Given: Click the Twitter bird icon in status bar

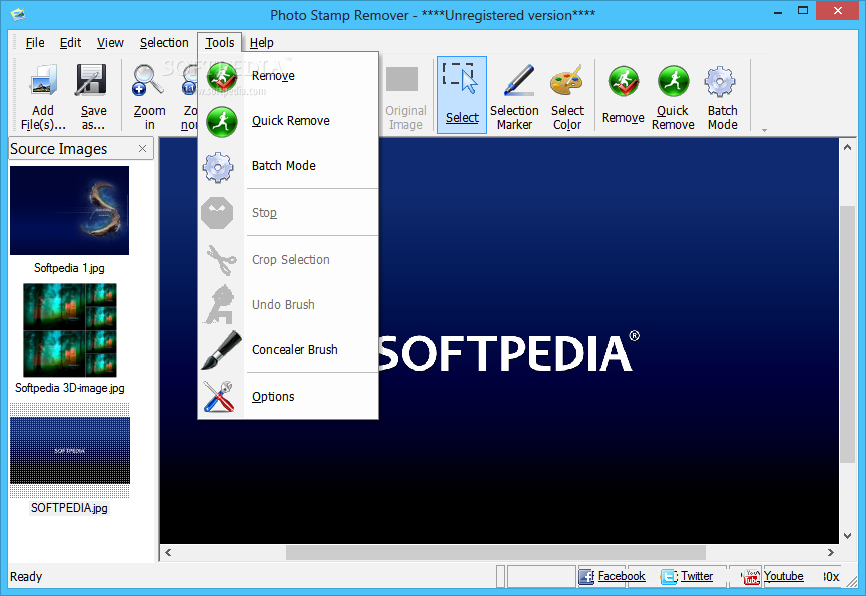Looking at the screenshot, I should coord(669,577).
